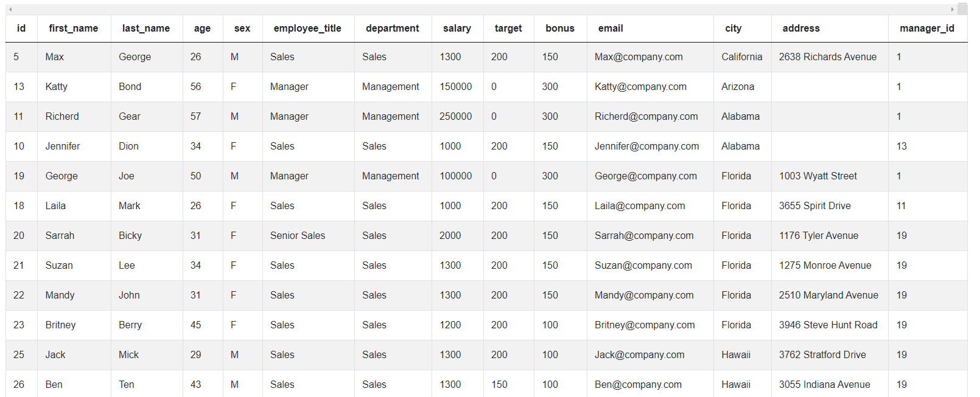
Task: Click the left arrow of the horizontal scrollbar
Action: [10, 9]
